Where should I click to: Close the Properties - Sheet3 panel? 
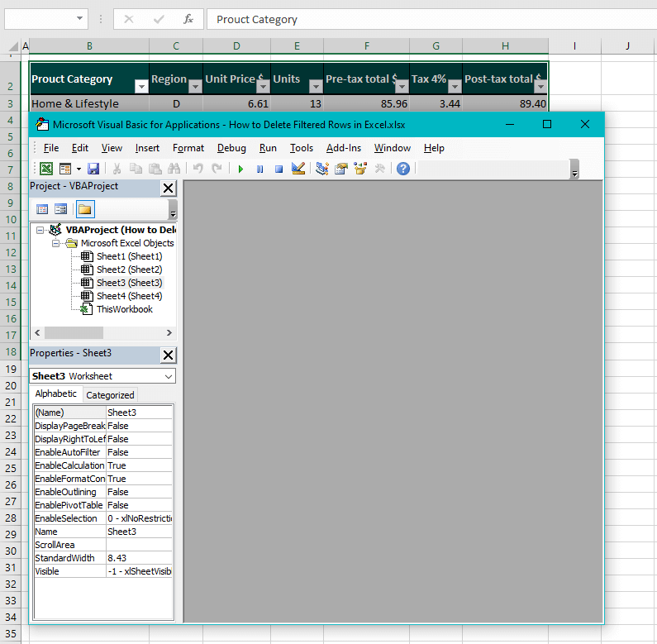click(168, 355)
